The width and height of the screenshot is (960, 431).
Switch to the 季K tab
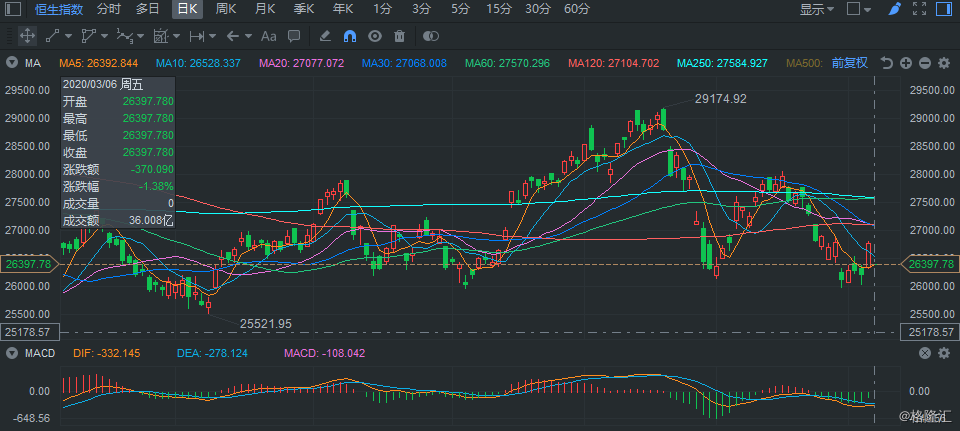(304, 9)
